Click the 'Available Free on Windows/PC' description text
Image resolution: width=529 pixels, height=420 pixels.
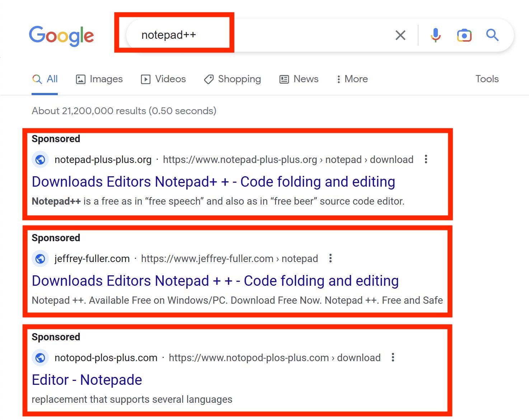[x=237, y=300]
